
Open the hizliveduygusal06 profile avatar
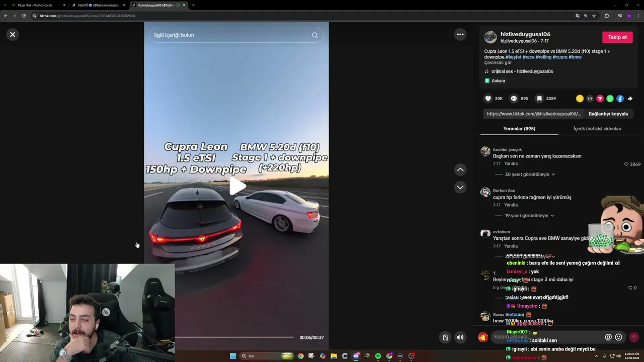pos(490,37)
